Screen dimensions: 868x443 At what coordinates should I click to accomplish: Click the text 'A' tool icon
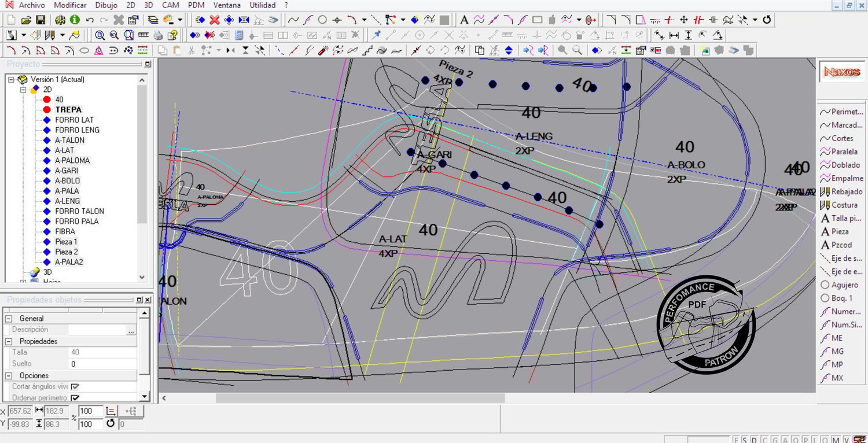pyautogui.click(x=464, y=20)
